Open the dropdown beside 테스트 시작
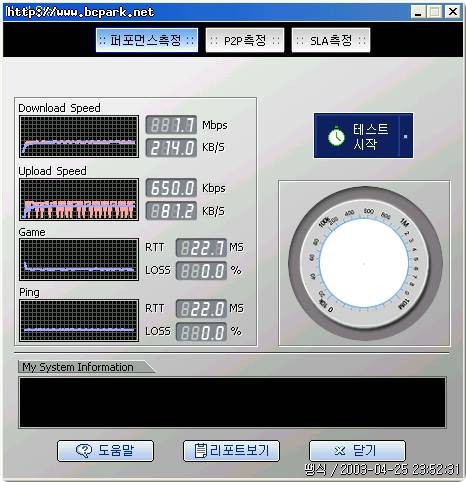The height and width of the screenshot is (482, 466). tap(406, 136)
